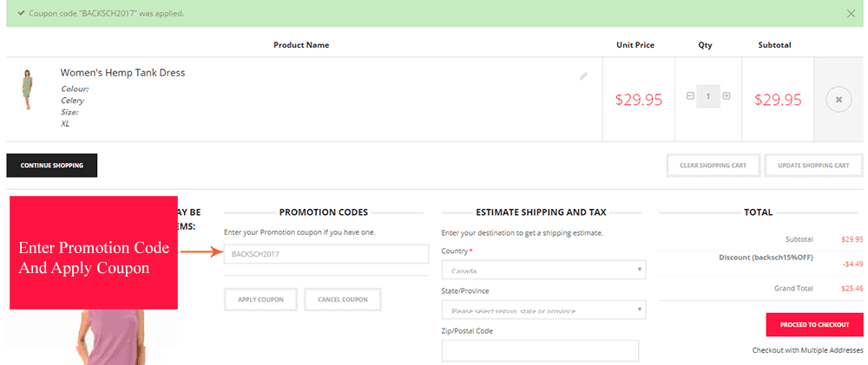Click Clear Shopping Cart
The height and width of the screenshot is (365, 868).
pos(713,166)
